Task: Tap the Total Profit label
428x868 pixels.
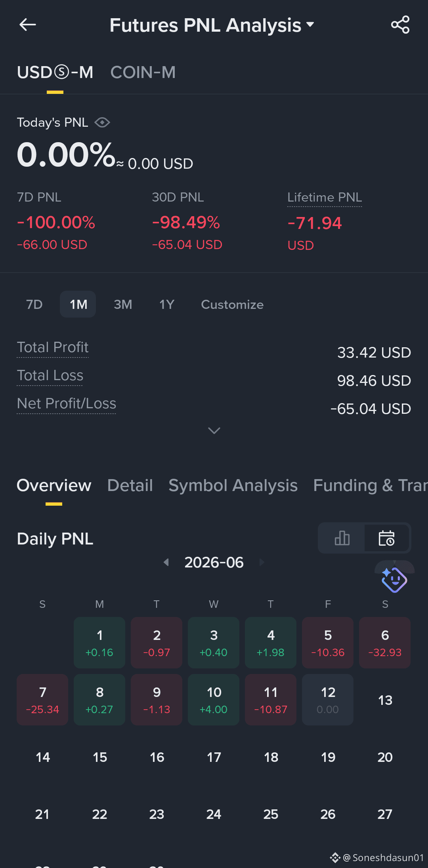Action: [x=53, y=348]
